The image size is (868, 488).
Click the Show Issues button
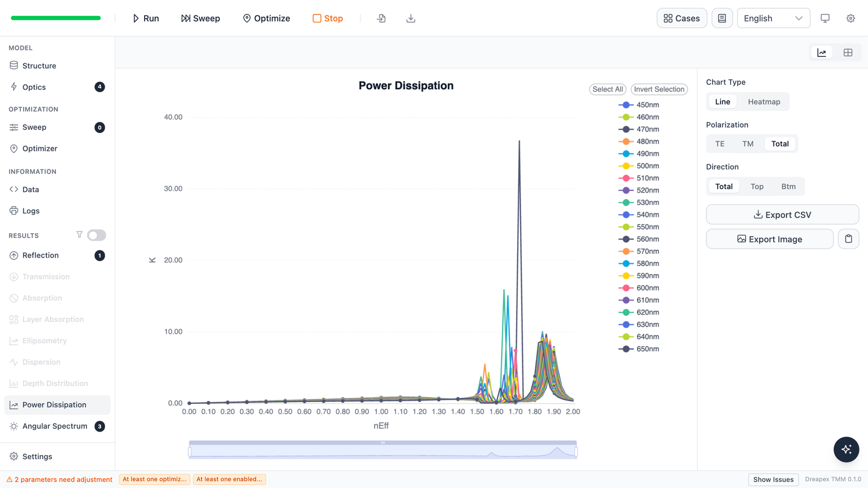773,480
